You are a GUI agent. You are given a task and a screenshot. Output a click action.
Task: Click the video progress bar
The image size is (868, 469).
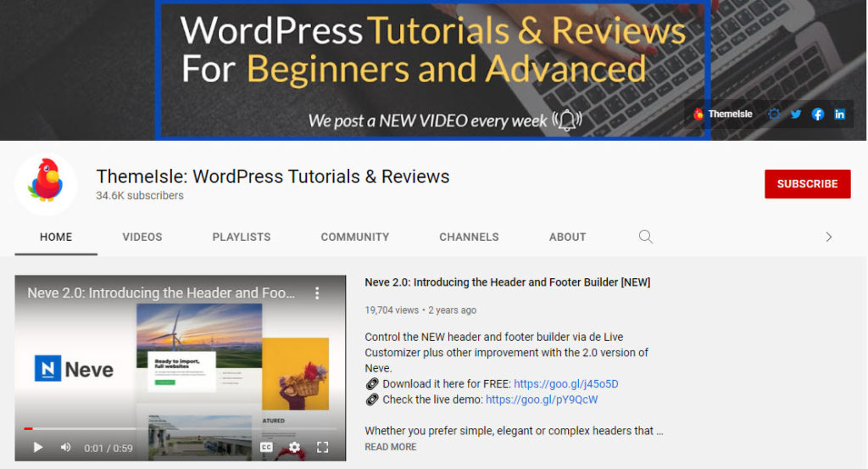180,428
